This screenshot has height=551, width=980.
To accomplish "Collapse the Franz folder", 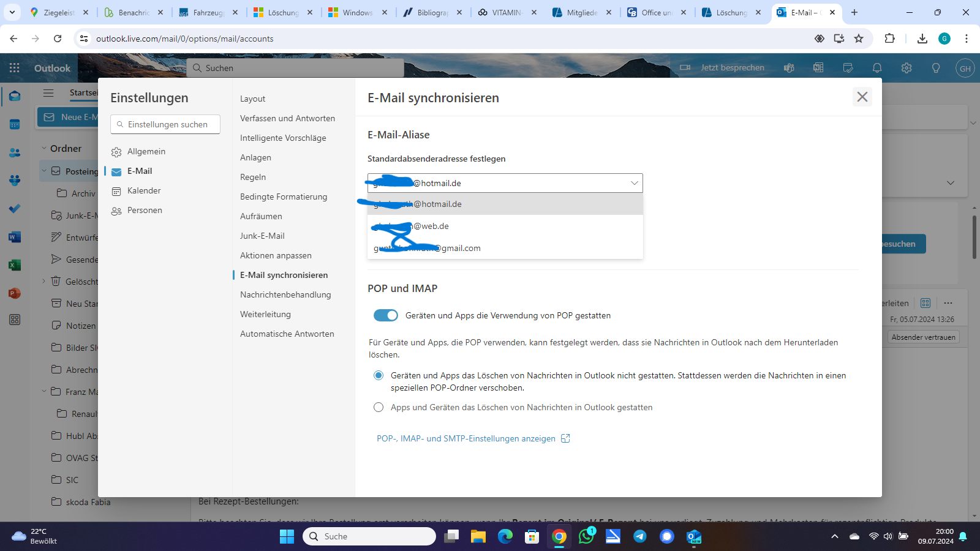I will (x=44, y=391).
